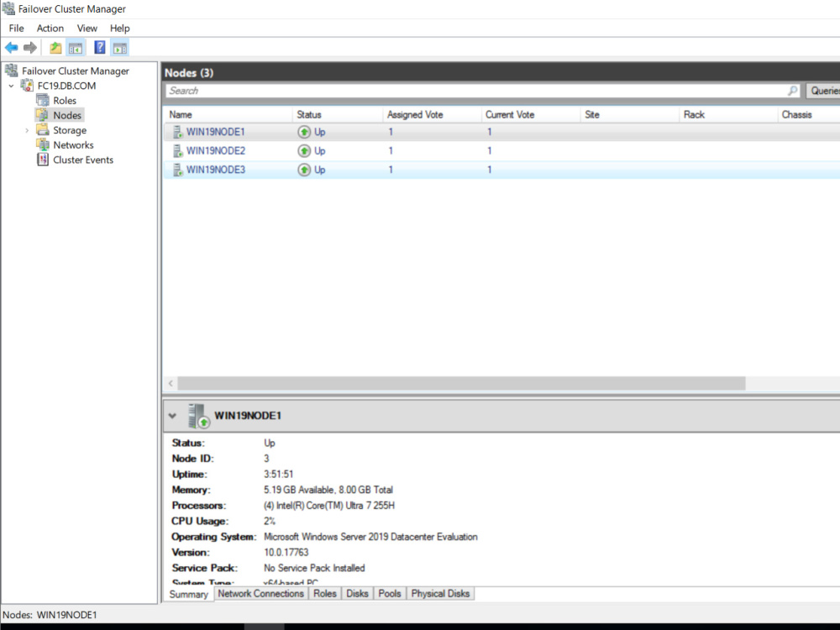
Task: Click the large WIN19NODE1 server icon in details
Action: tap(198, 417)
